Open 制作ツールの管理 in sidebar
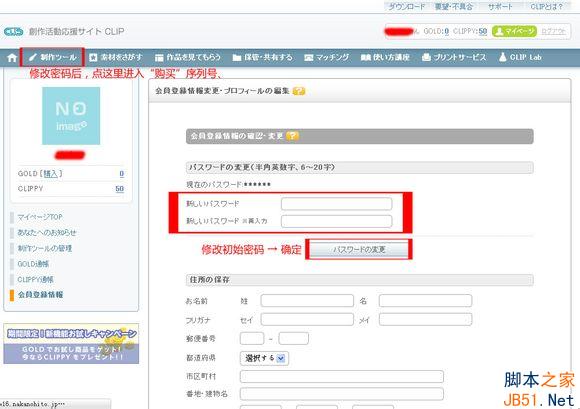580x409 pixels. coord(45,248)
